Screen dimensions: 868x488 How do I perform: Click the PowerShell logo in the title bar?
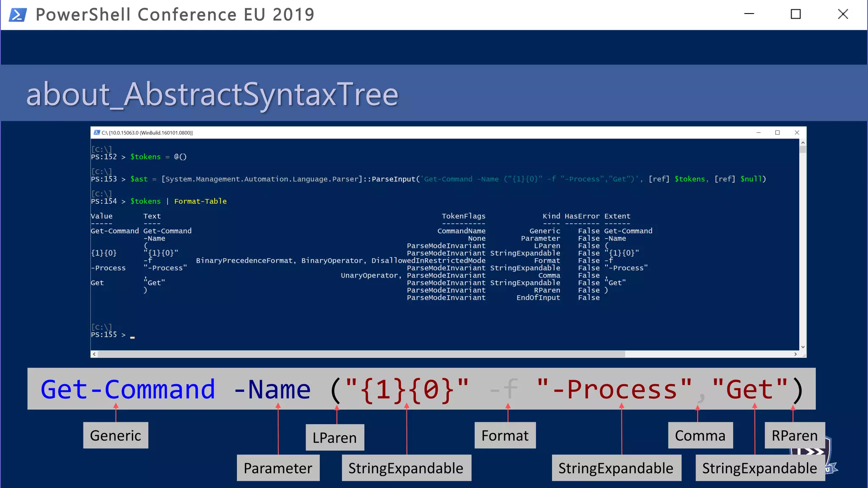pos(18,15)
